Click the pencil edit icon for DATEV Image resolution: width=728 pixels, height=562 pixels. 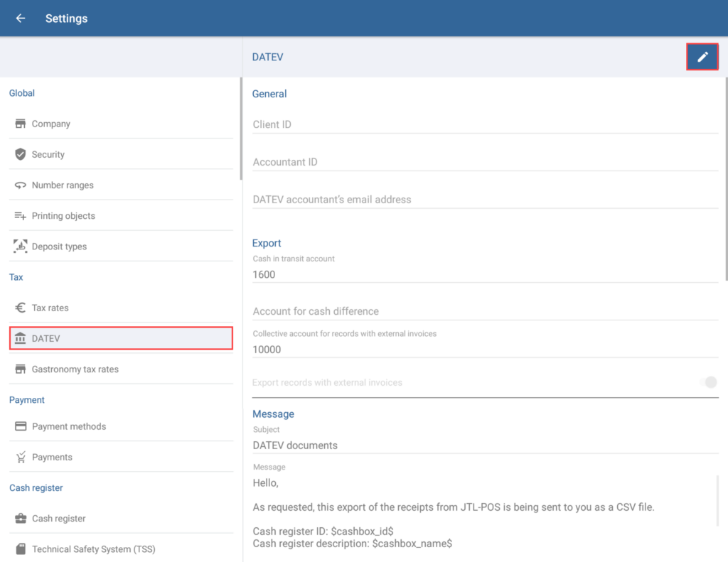tap(702, 57)
